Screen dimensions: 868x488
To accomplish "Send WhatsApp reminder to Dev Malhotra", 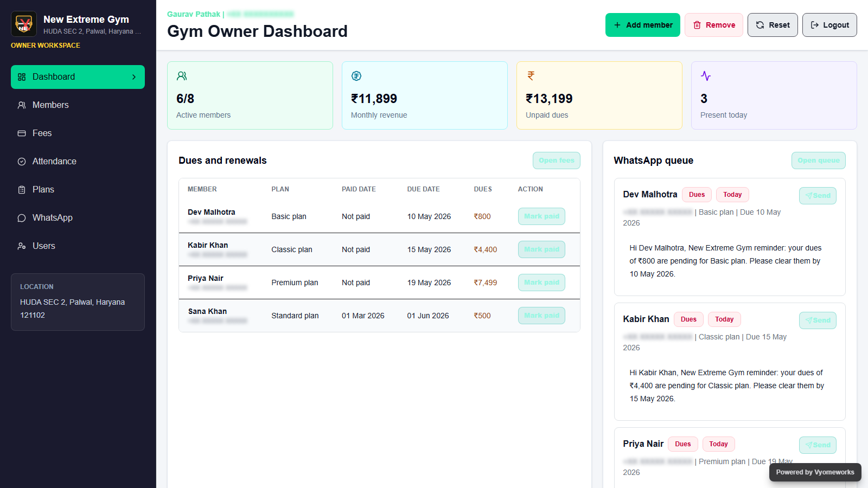I will [818, 196].
